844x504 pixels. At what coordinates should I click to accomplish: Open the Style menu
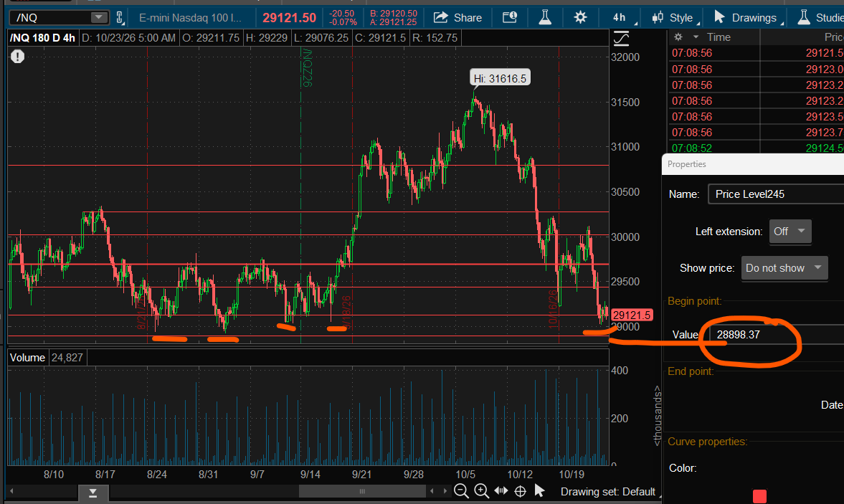point(675,18)
